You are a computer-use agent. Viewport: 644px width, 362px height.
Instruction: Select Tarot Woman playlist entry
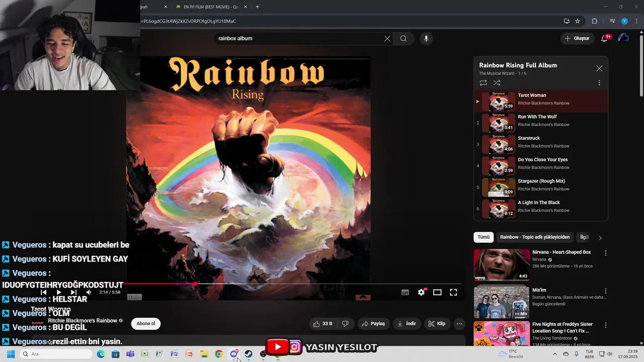[541, 101]
